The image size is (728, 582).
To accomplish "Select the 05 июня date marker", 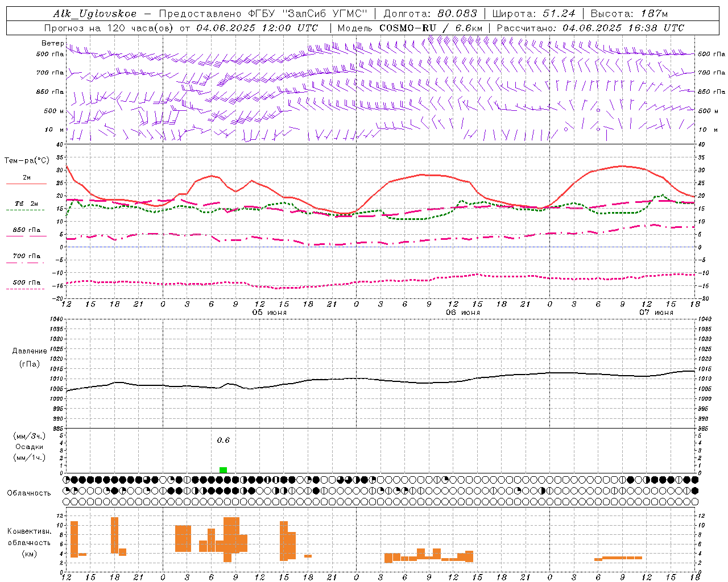I will tap(269, 313).
